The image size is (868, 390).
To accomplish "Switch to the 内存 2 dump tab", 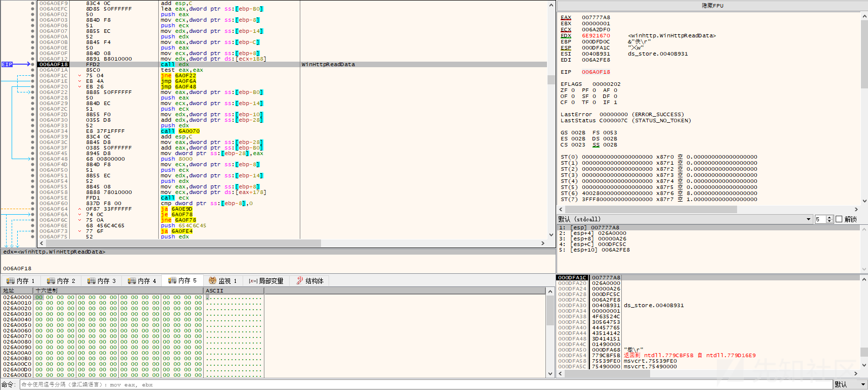I will click(x=61, y=281).
